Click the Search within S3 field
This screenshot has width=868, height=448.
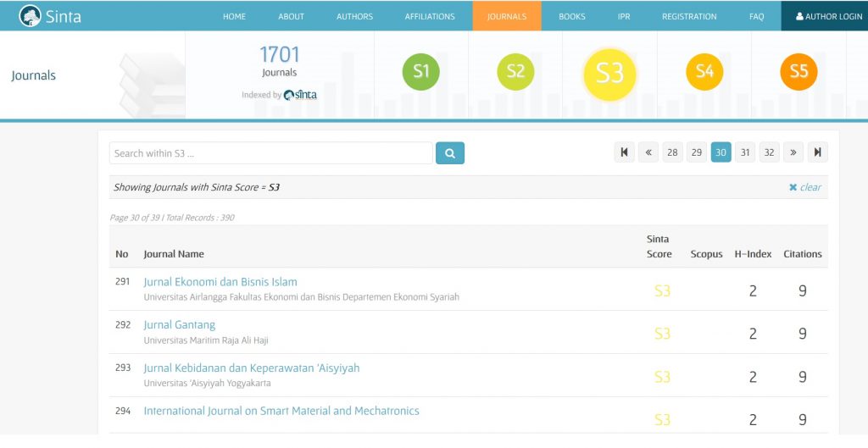pos(270,153)
